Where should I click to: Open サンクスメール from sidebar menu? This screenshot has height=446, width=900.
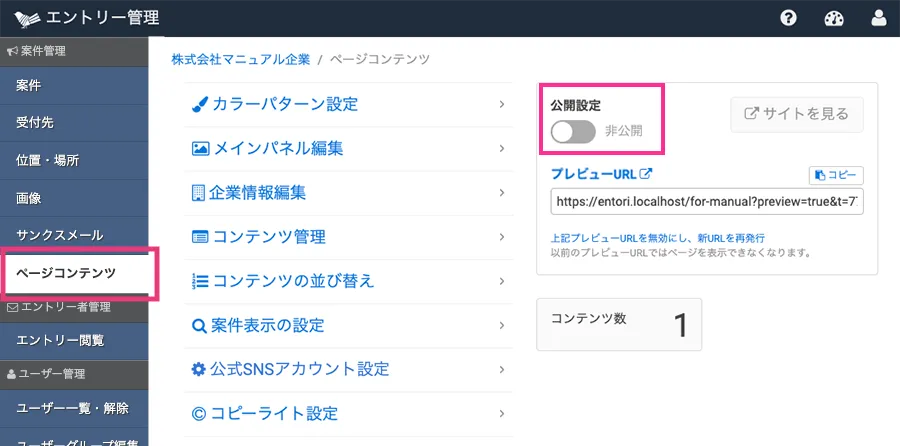click(x=74, y=235)
